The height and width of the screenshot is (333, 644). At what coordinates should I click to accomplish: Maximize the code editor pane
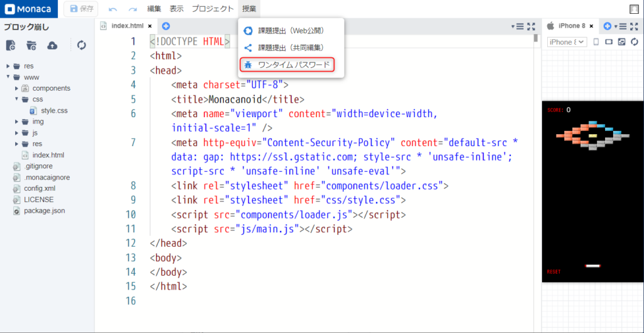click(532, 26)
